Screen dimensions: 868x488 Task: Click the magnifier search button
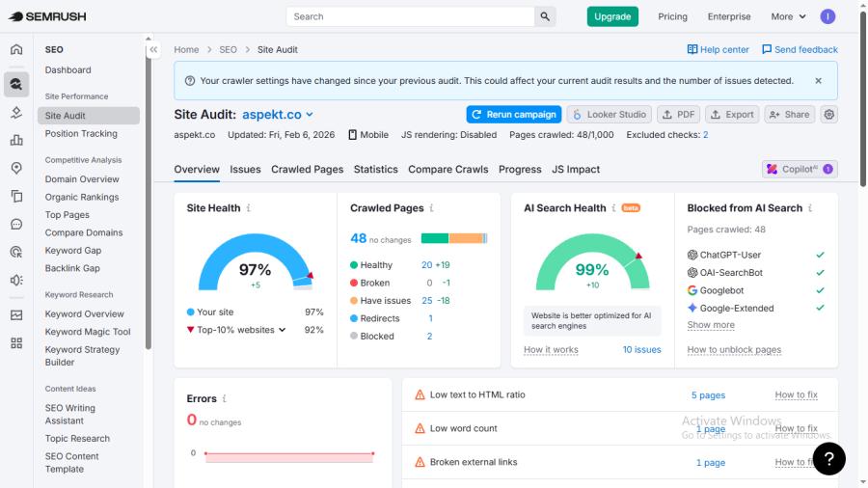545,16
